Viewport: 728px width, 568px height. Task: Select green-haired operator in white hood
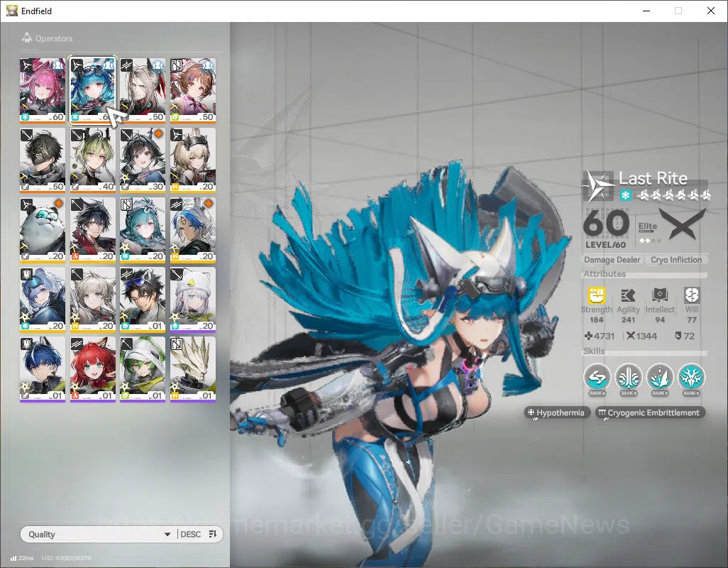tap(143, 368)
